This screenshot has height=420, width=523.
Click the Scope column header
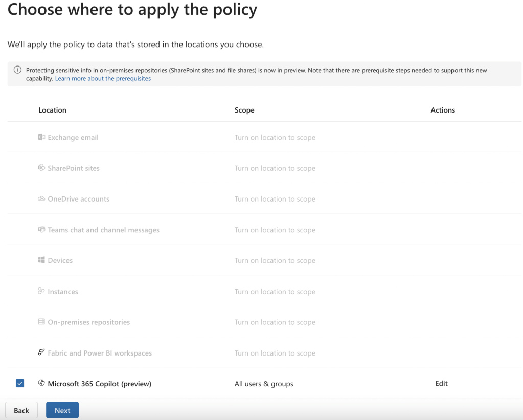click(x=244, y=110)
